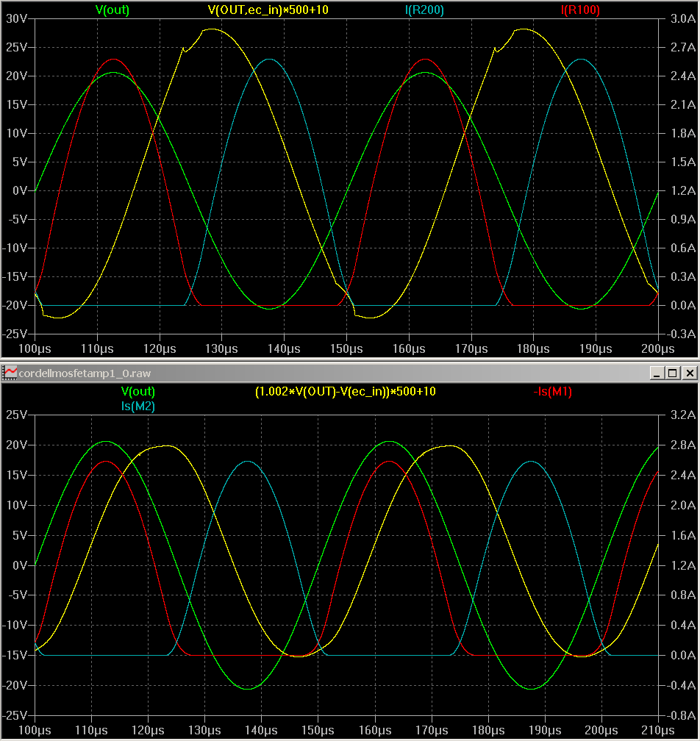Click the 160µs label on bottom plot time axis
This screenshot has width=700, height=741.
(375, 730)
